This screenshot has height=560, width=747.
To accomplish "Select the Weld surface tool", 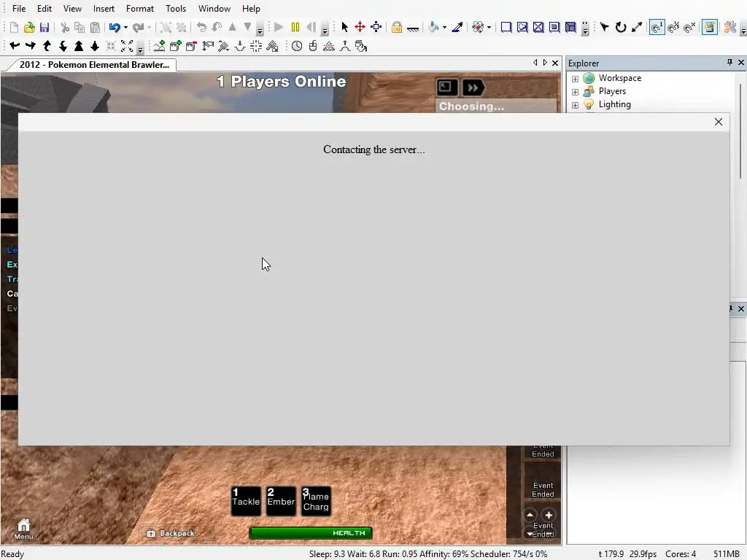I will point(538,27).
